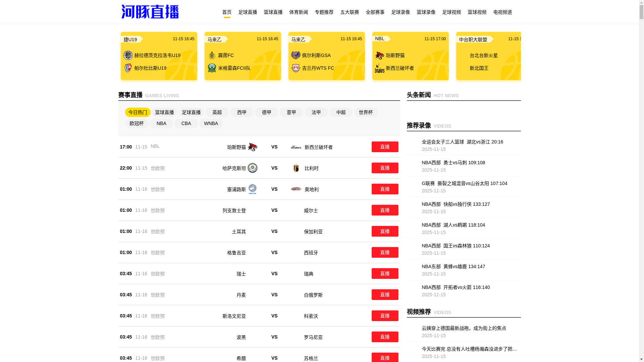
Task: Filter matches by CBA
Action: [x=186, y=123]
